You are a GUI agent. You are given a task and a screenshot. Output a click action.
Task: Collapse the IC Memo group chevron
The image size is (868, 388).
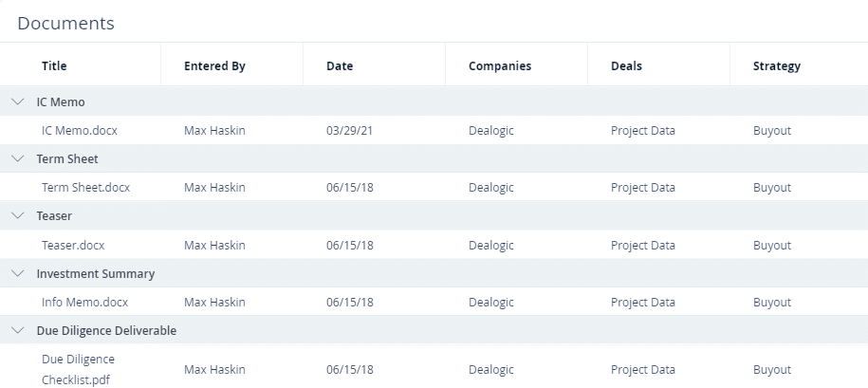18,102
